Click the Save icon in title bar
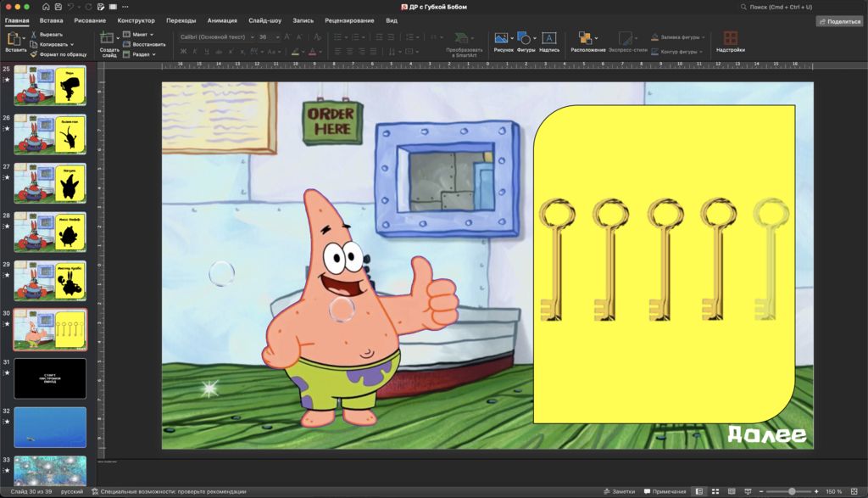 pyautogui.click(x=58, y=7)
